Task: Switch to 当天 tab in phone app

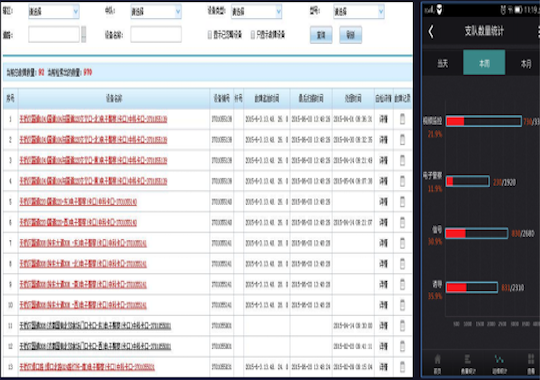Action: click(x=443, y=63)
